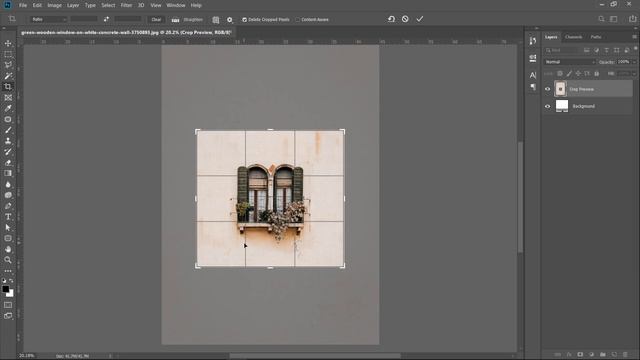The height and width of the screenshot is (360, 640).
Task: Enable the Content-Aware checkbox
Action: click(298, 20)
